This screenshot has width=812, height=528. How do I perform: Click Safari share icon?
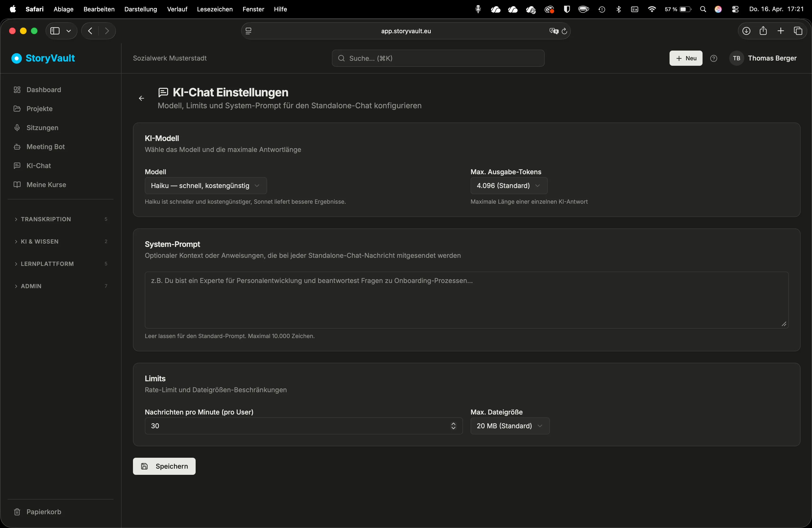[x=763, y=31]
